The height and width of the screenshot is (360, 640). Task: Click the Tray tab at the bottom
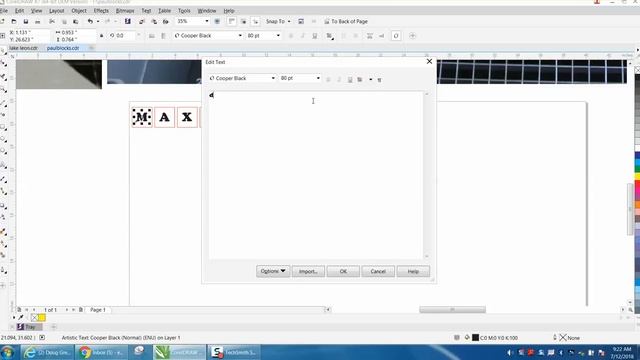[29, 327]
